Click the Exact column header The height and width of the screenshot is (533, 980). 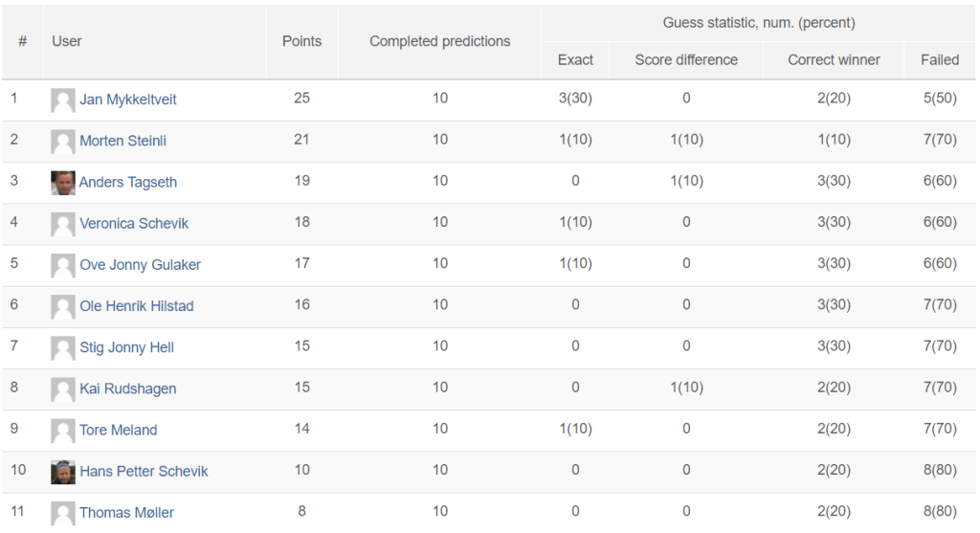click(575, 60)
